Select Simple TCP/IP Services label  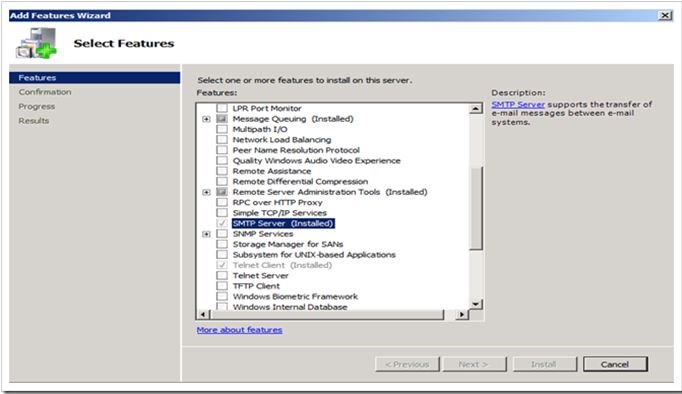pyautogui.click(x=279, y=213)
